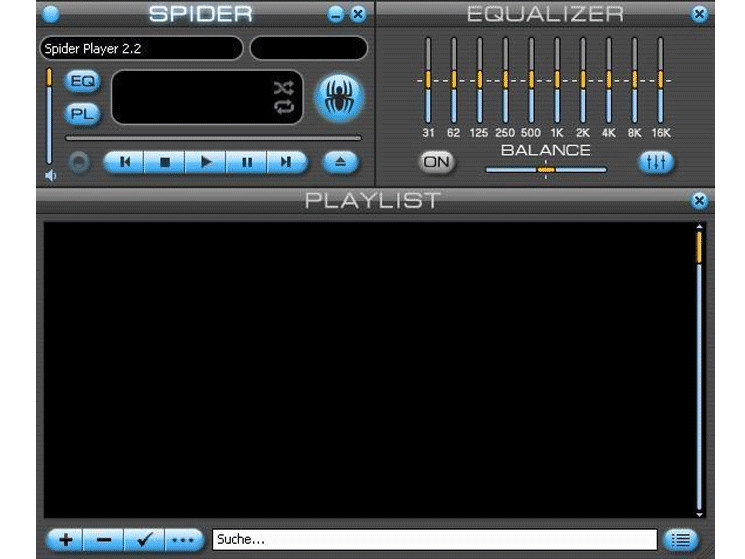Toggle shuffle playback mode
Screen dimensions: 745x559
[284, 88]
